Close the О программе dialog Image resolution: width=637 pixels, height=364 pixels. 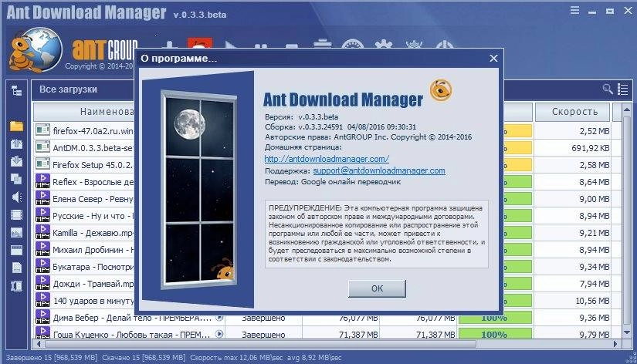pyautogui.click(x=493, y=59)
